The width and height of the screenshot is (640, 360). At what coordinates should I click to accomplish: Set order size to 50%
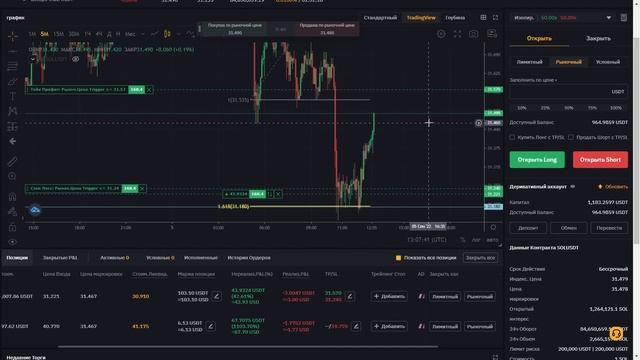click(x=569, y=108)
